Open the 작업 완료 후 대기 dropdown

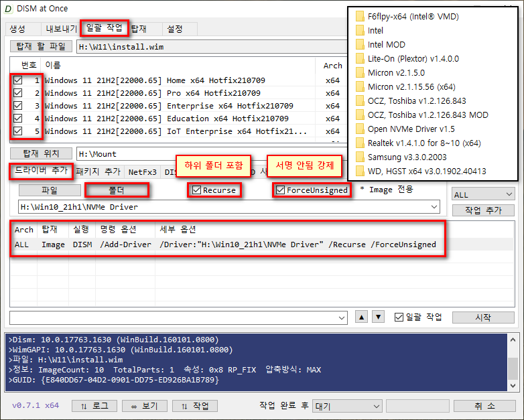point(347,407)
